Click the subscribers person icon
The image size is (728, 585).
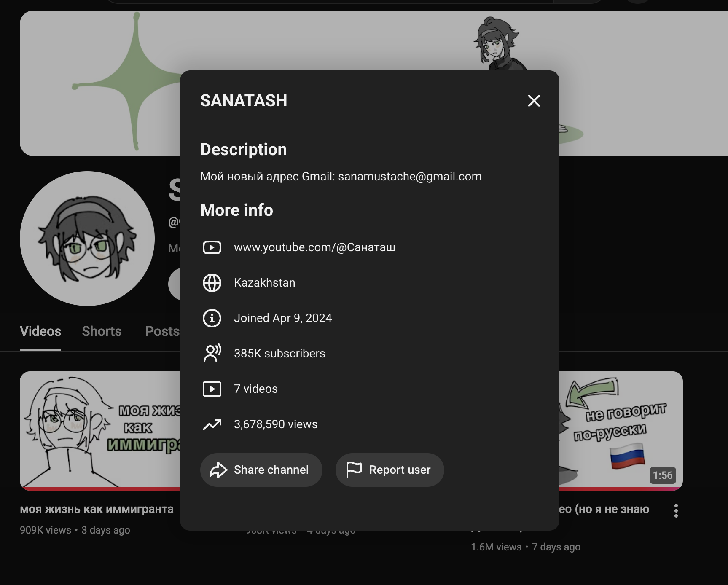tap(212, 354)
